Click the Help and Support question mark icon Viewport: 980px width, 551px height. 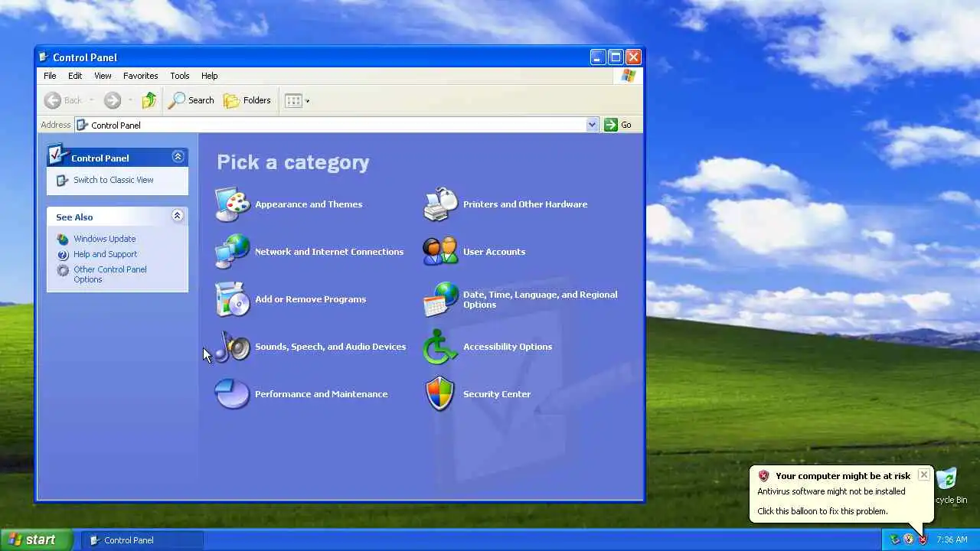coord(63,254)
